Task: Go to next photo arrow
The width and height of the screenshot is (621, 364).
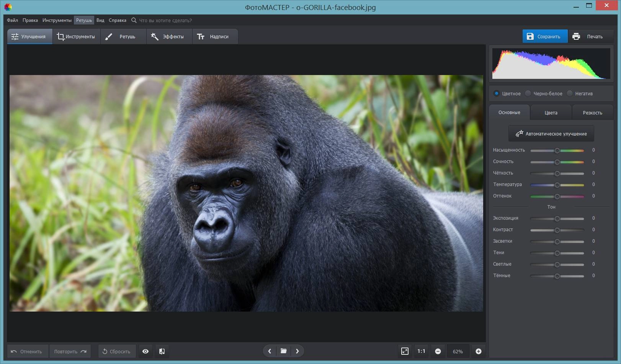Action: [297, 351]
